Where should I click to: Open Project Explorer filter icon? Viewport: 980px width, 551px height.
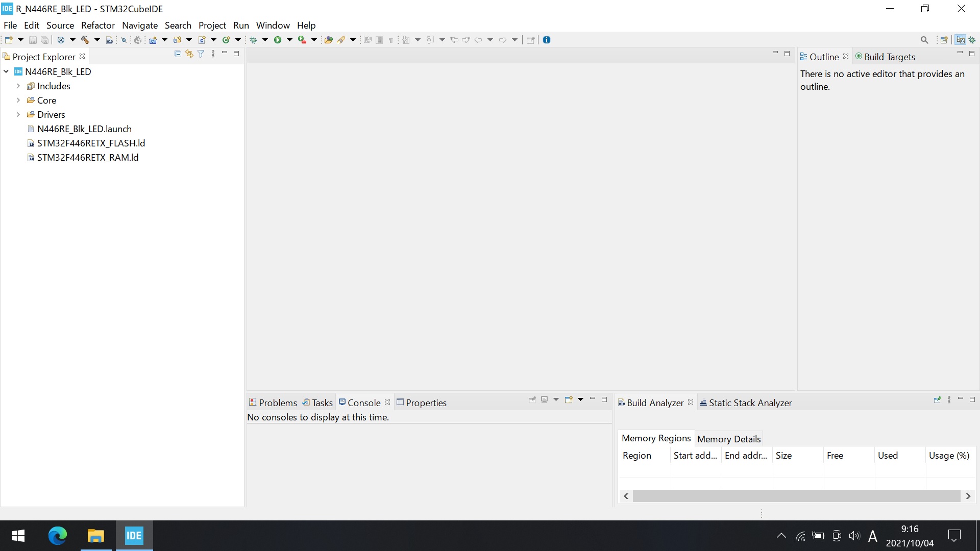pyautogui.click(x=201, y=54)
